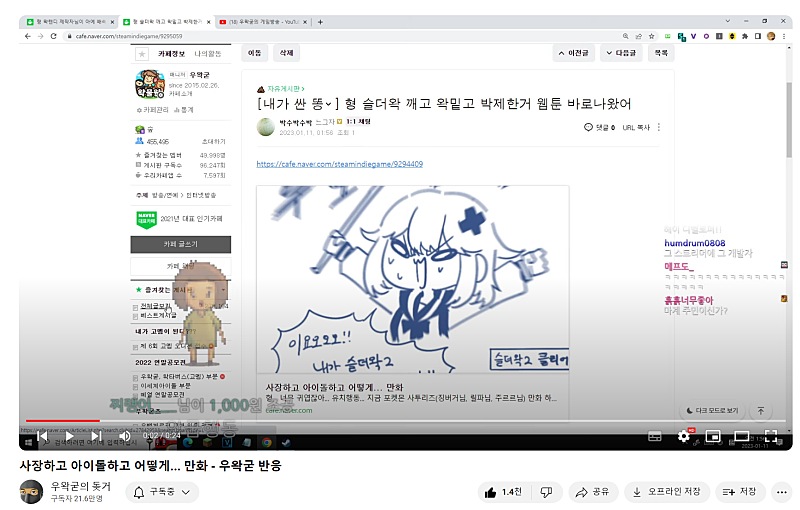Return to the post list via 목록
The image size is (800, 510).
(x=661, y=53)
